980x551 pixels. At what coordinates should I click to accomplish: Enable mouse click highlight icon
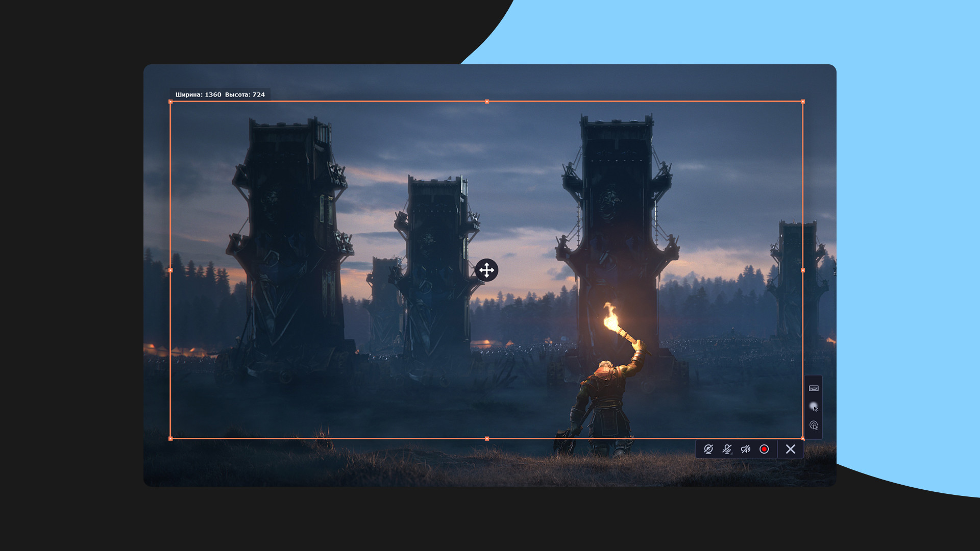click(814, 425)
